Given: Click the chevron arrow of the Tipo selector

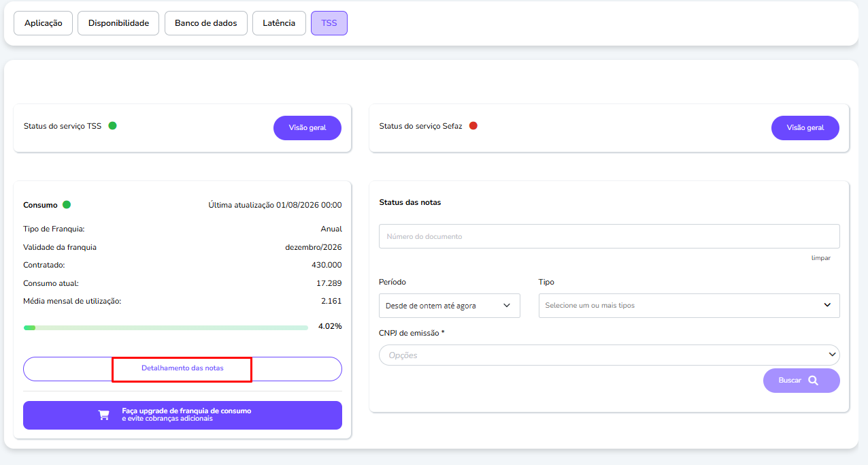Looking at the screenshot, I should (x=827, y=305).
